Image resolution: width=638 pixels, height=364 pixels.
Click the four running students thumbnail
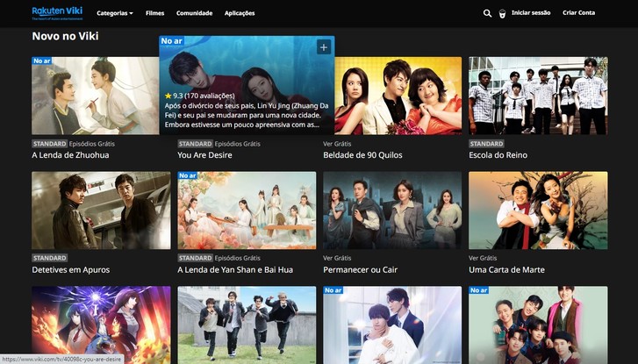point(247,325)
